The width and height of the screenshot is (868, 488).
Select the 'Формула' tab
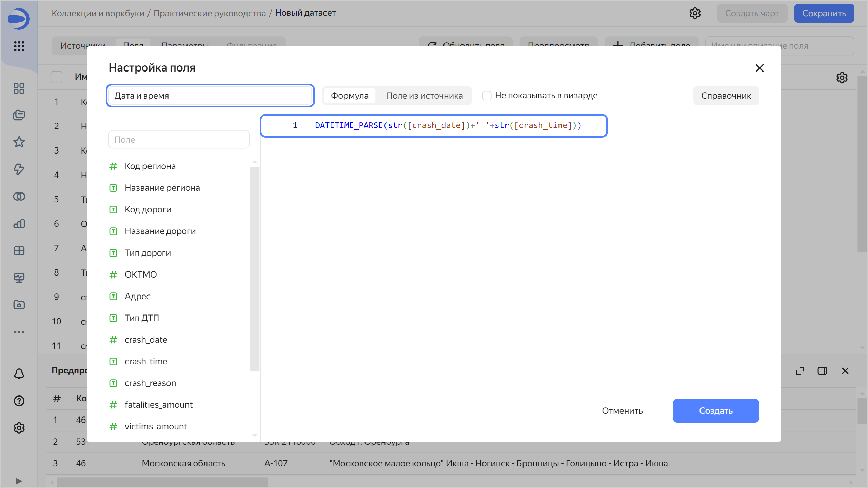(350, 96)
